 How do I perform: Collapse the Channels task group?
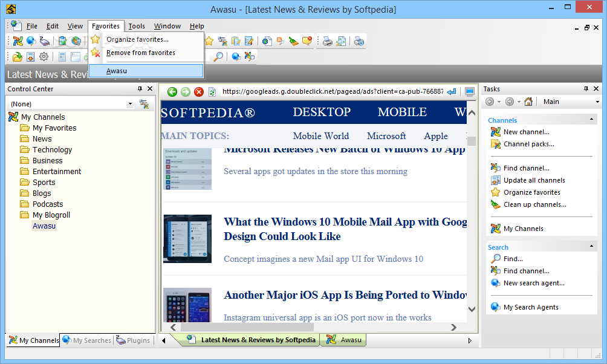[x=591, y=119]
